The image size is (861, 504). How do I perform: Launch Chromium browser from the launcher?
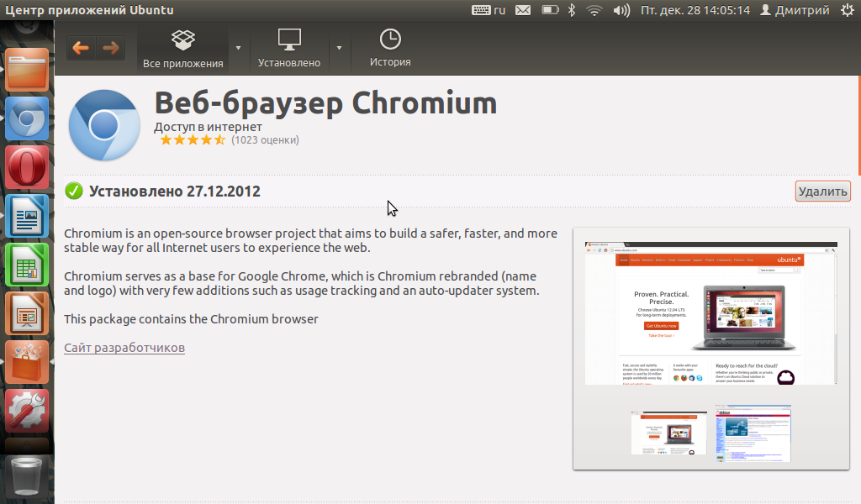(x=27, y=118)
